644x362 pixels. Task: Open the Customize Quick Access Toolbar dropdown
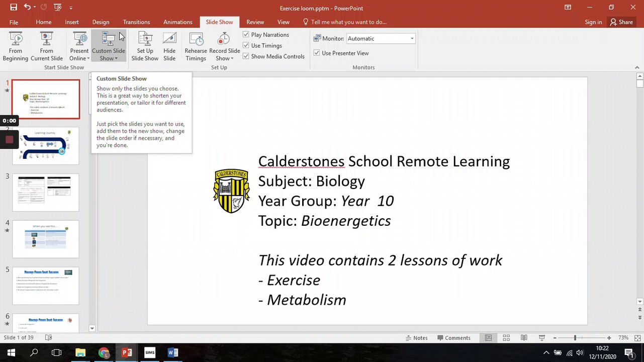click(x=71, y=8)
